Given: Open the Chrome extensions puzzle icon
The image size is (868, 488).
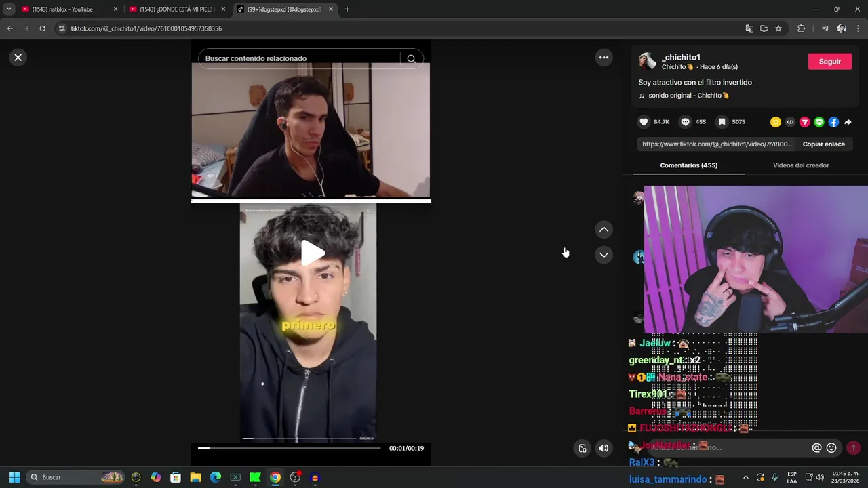Looking at the screenshot, I should click(801, 28).
